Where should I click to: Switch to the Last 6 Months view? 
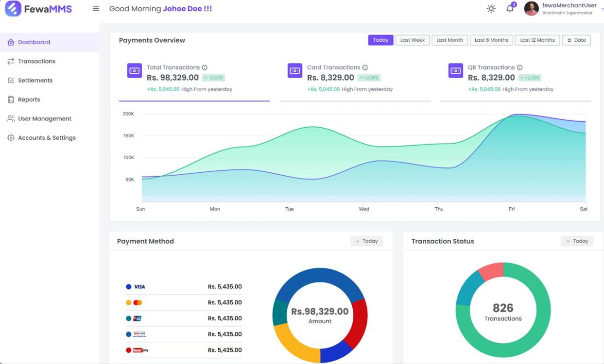(x=491, y=40)
